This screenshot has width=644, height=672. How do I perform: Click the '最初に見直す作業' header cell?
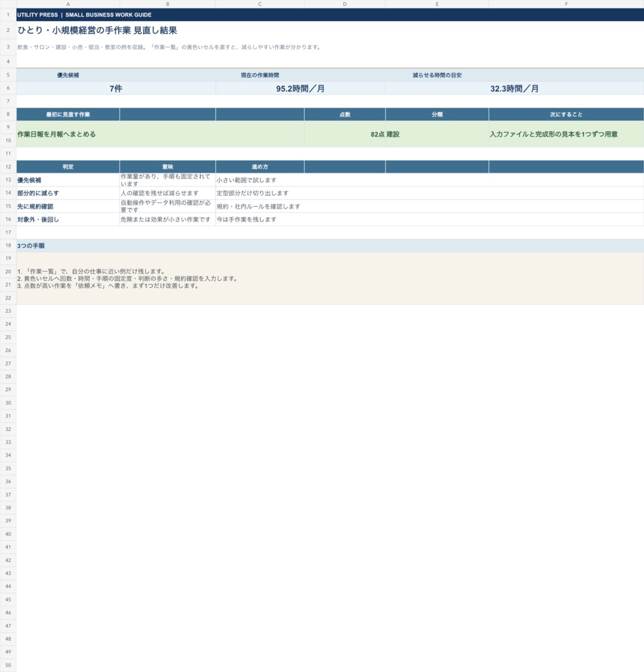pos(68,114)
